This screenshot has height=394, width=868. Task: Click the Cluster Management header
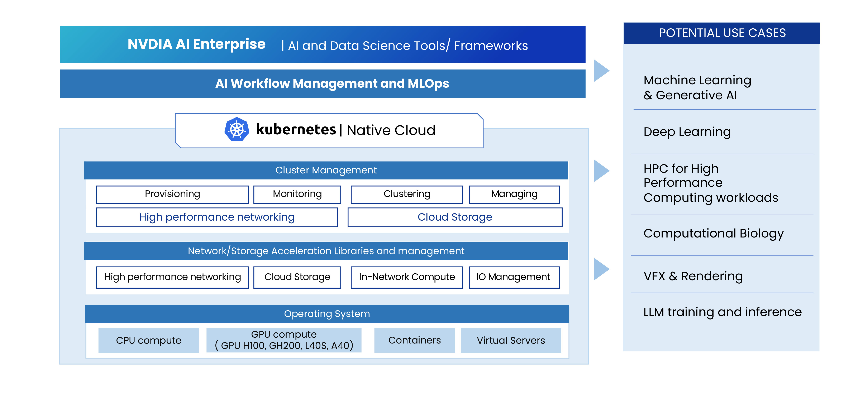pos(326,170)
